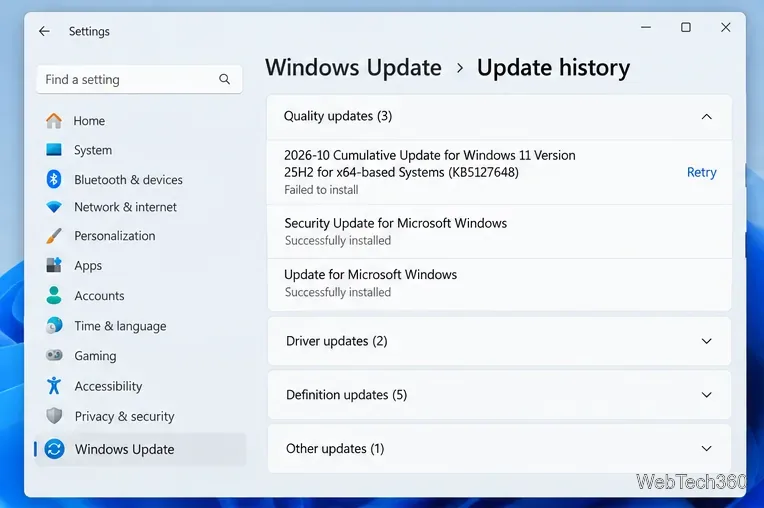Select Windows Update in sidebar
The image size is (764, 508).
[140, 449]
